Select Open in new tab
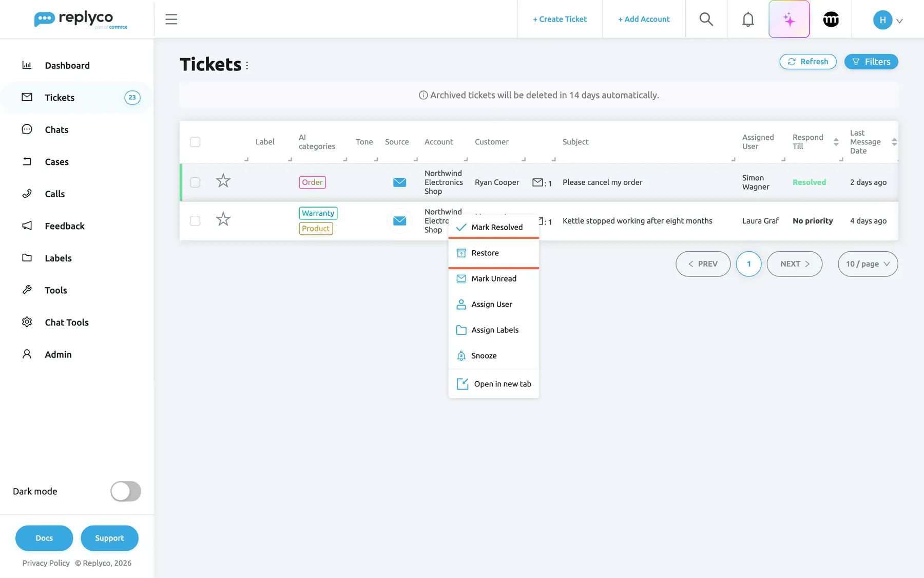This screenshot has height=578, width=924. [494, 384]
